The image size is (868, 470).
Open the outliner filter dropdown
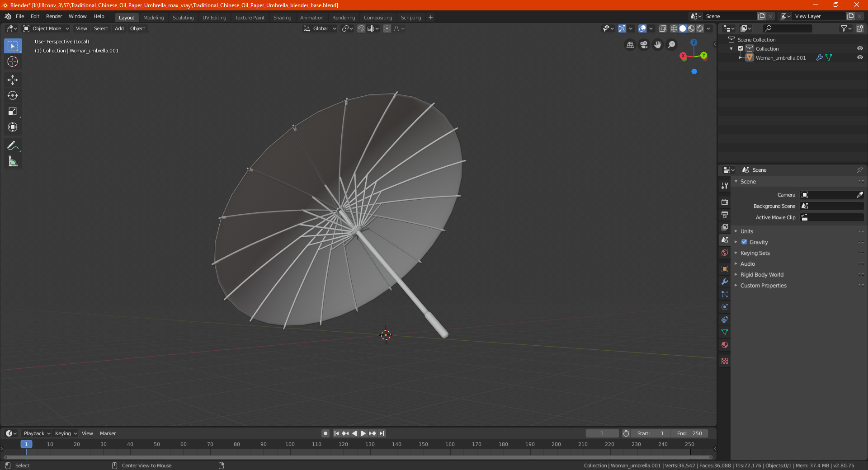point(846,28)
